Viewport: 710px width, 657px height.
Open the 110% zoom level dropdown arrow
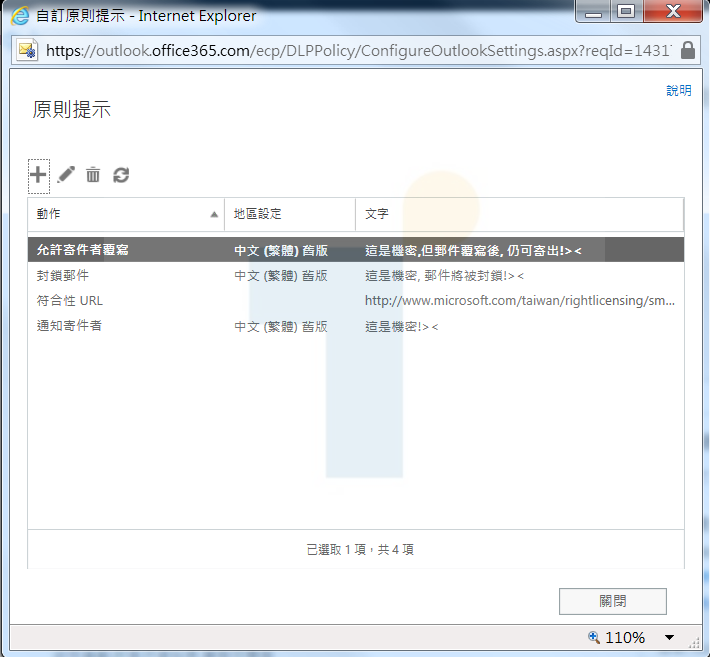point(669,638)
